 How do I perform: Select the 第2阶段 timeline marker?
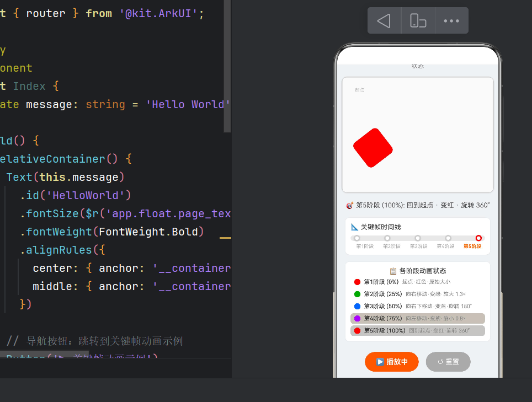[387, 238]
